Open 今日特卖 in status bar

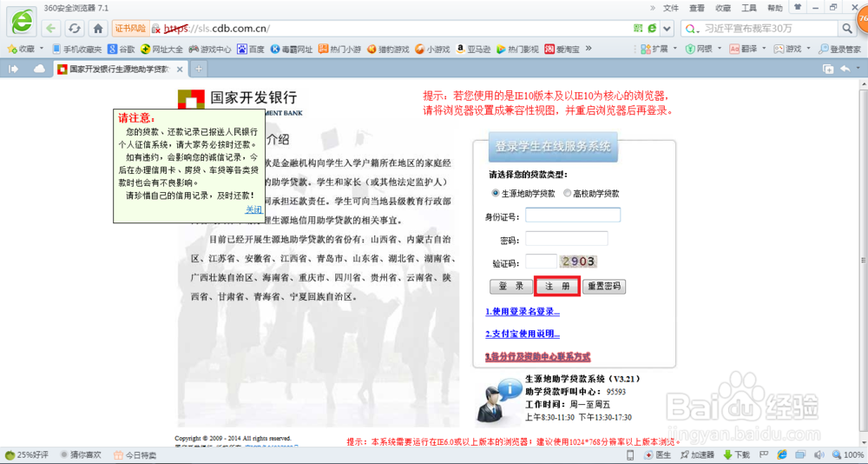135,455
